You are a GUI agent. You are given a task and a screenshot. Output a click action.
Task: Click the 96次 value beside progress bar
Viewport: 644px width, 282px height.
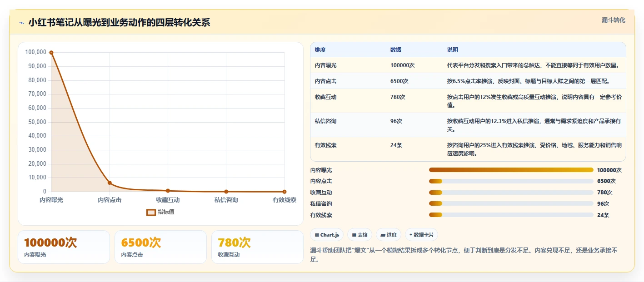point(603,204)
